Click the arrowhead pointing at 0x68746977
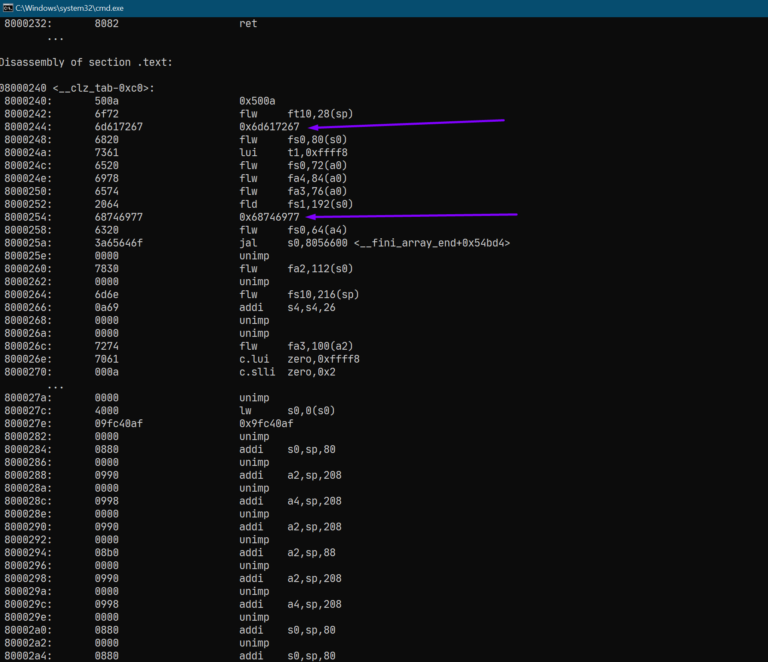The image size is (768, 662). click(x=312, y=216)
